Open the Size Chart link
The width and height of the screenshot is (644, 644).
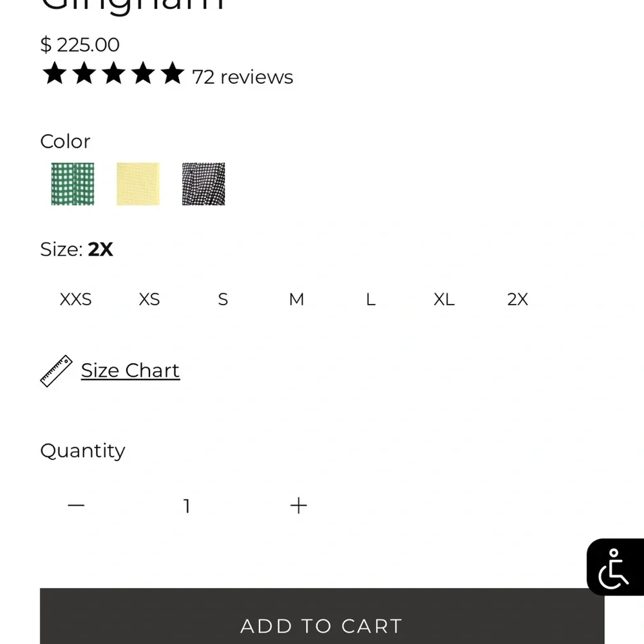[x=130, y=371]
